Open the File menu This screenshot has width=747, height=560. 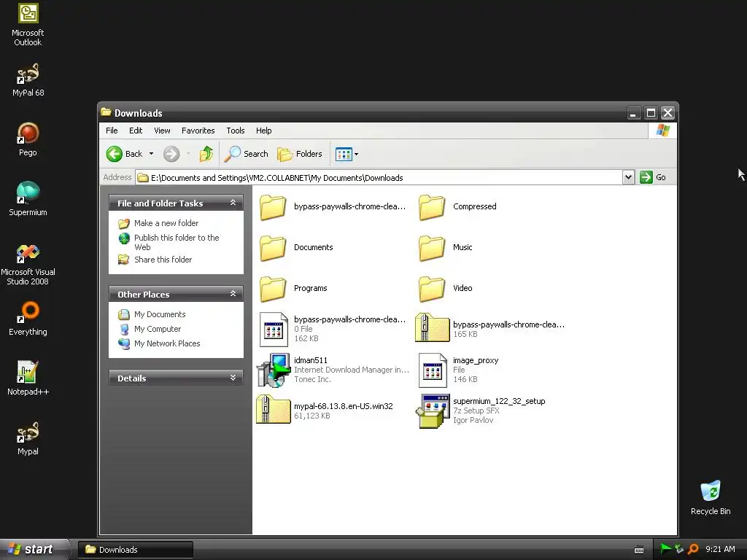[112, 131]
